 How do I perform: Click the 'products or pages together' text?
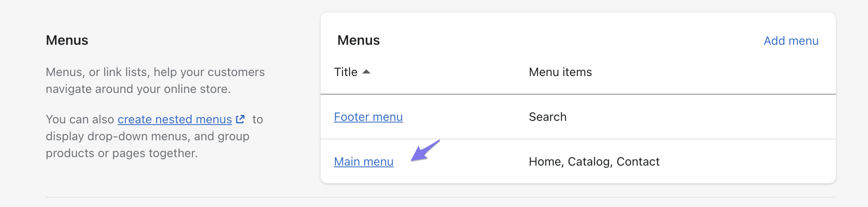click(121, 153)
